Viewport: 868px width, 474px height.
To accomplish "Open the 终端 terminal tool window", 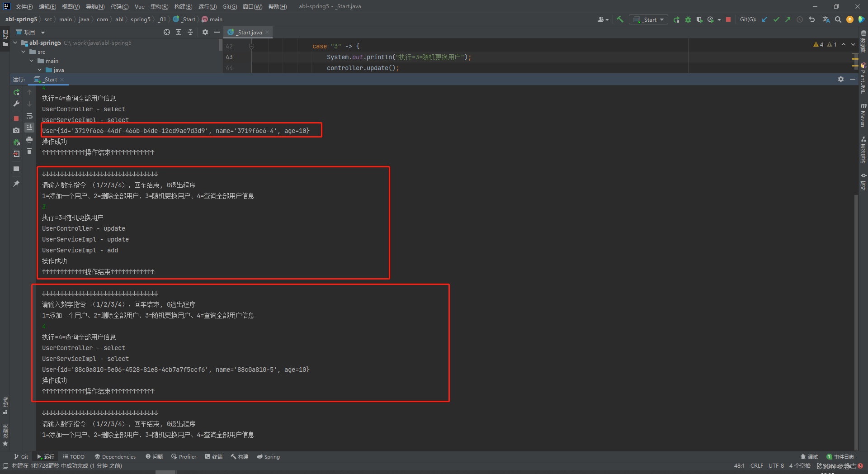I will (x=214, y=457).
